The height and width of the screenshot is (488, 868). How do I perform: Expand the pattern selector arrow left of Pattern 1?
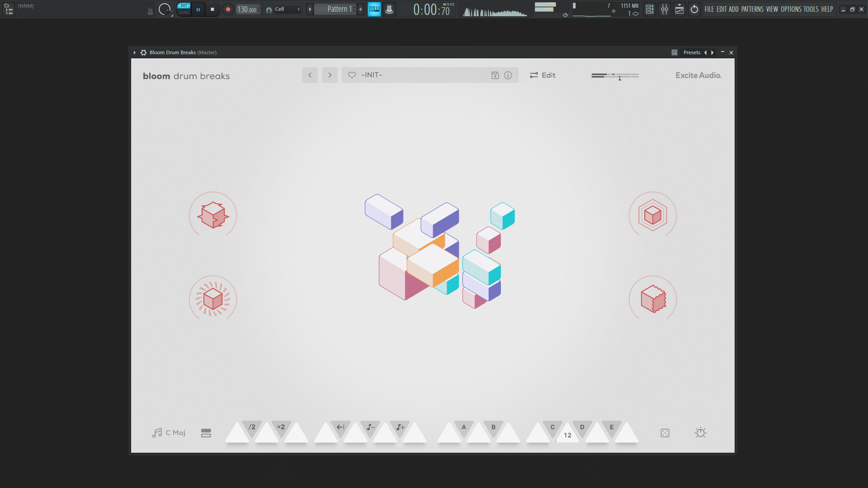tap(310, 9)
